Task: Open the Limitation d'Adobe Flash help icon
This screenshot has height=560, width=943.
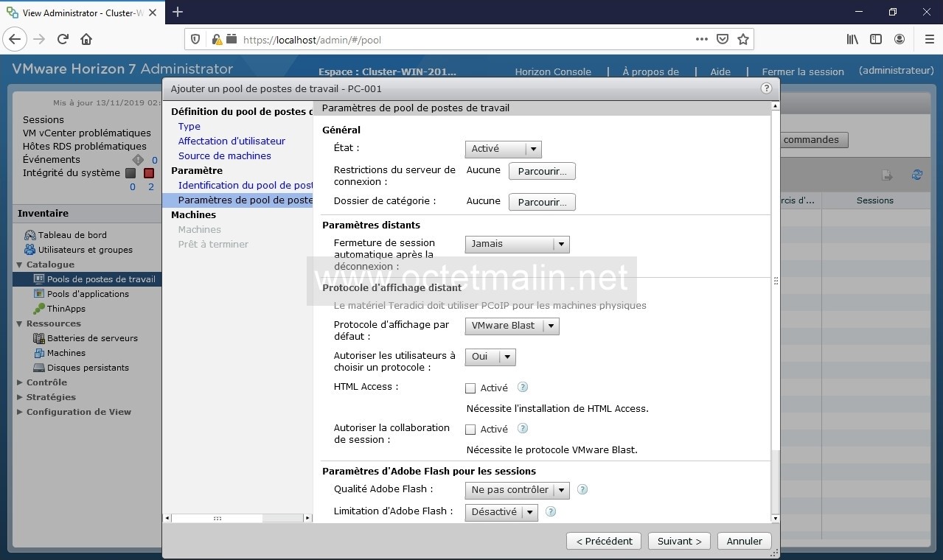Action: (x=550, y=511)
